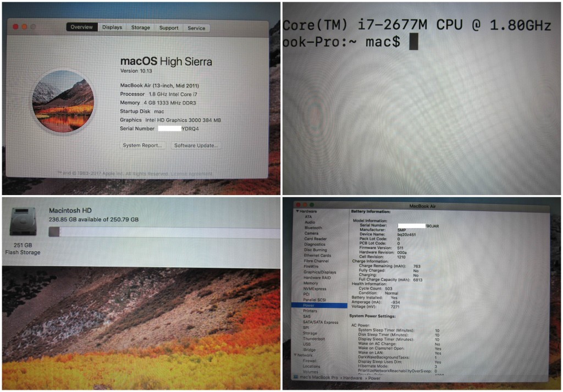Viewport: 563px width, 392px height.
Task: Click "Intel HD Graphics 3000 384 MB" text
Action: (183, 120)
